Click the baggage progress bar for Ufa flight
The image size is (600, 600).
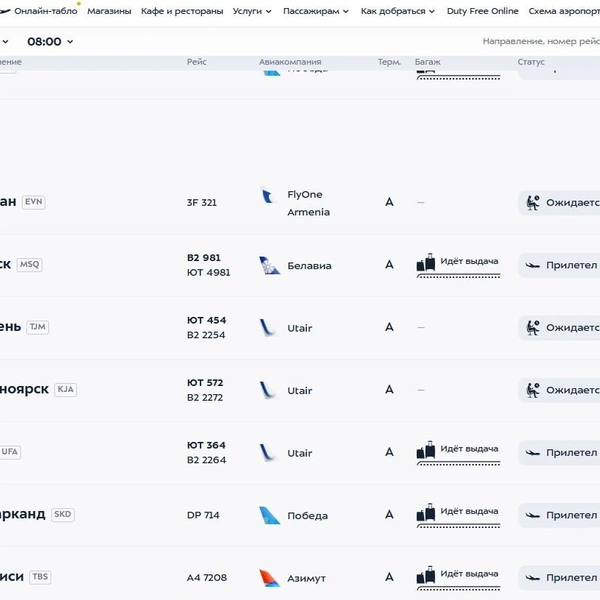click(458, 463)
